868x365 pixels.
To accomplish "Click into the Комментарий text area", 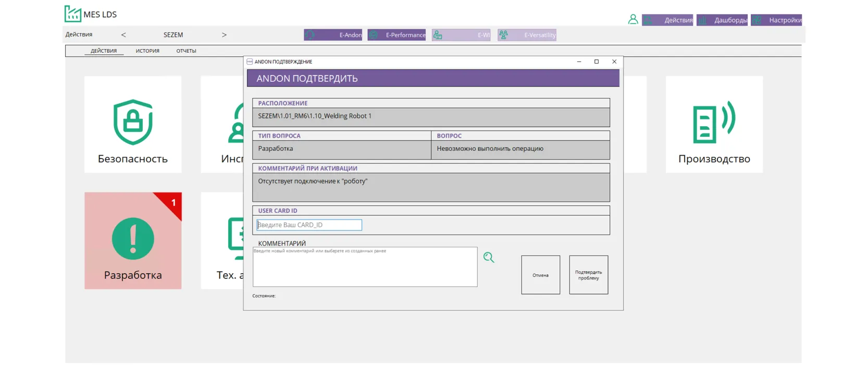I will point(365,269).
